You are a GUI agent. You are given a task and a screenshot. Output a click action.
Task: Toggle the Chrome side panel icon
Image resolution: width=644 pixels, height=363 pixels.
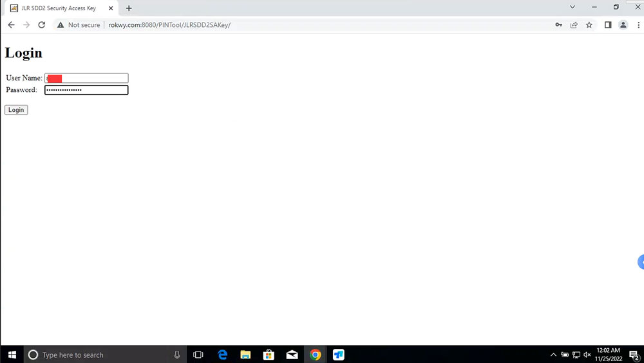(607, 25)
